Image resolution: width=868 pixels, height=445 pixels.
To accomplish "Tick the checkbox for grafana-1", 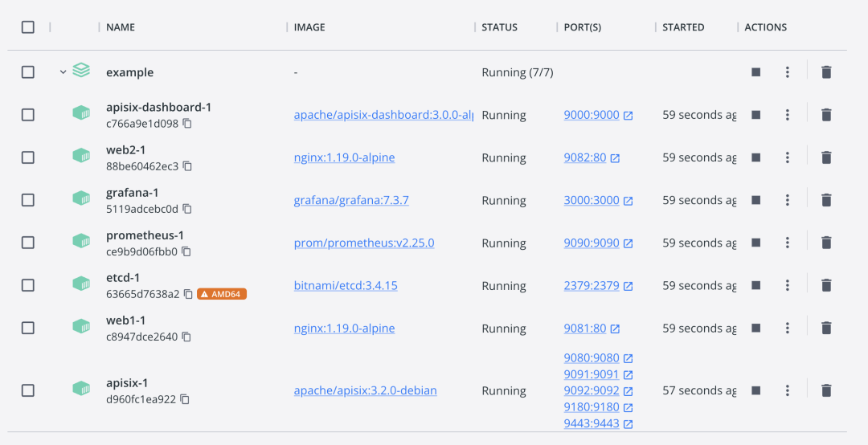I will pyautogui.click(x=28, y=200).
